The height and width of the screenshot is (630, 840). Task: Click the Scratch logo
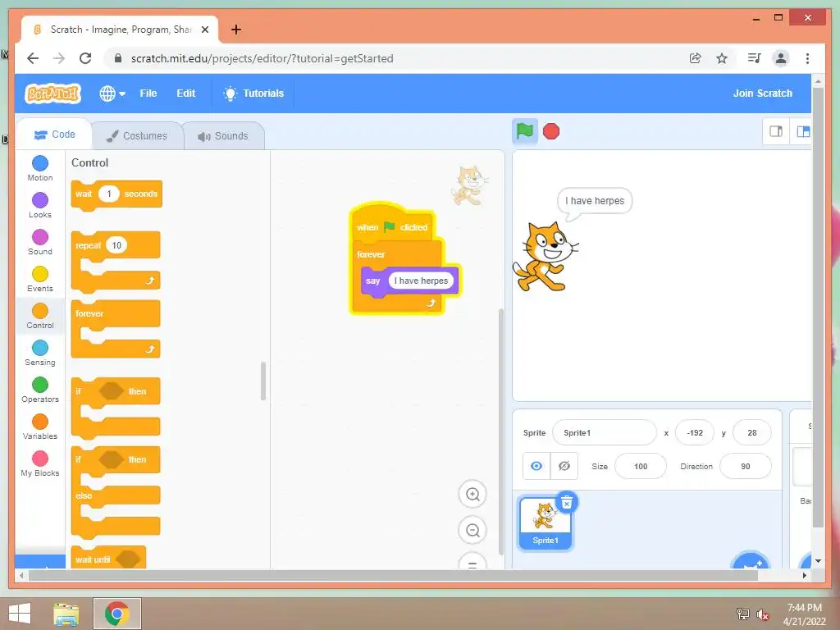52,94
